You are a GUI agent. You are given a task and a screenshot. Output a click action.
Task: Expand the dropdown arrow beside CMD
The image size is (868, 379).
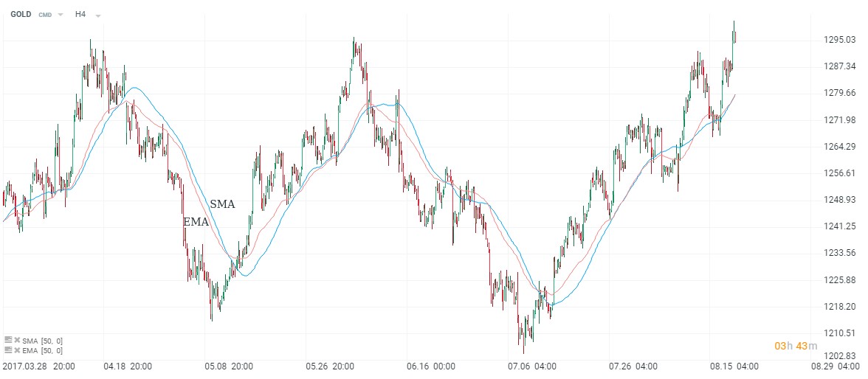(x=61, y=15)
